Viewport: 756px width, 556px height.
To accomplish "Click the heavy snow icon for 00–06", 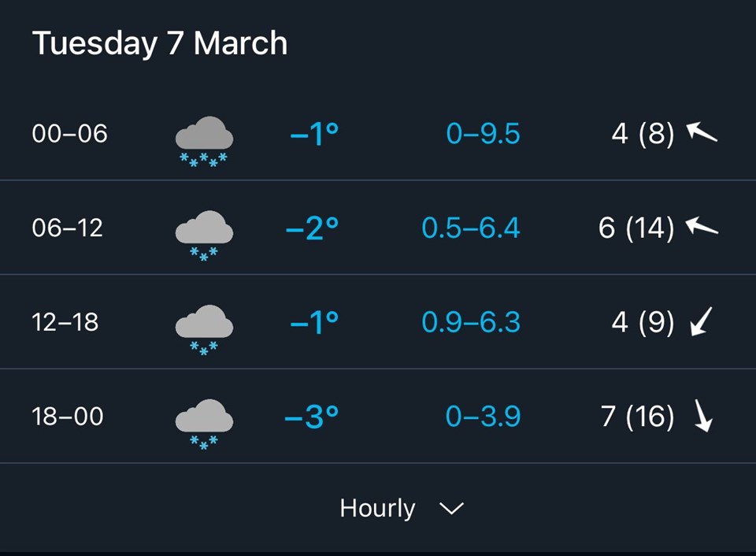I will click(x=204, y=139).
